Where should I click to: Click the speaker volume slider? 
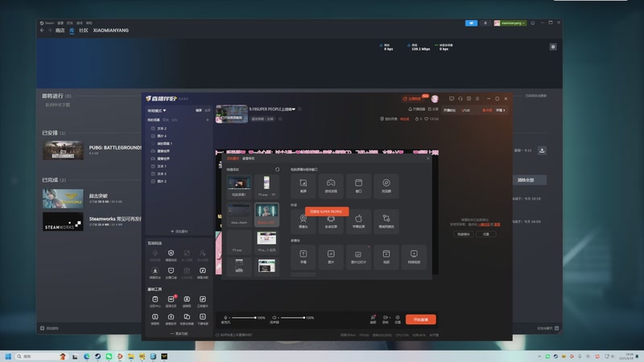(x=292, y=318)
